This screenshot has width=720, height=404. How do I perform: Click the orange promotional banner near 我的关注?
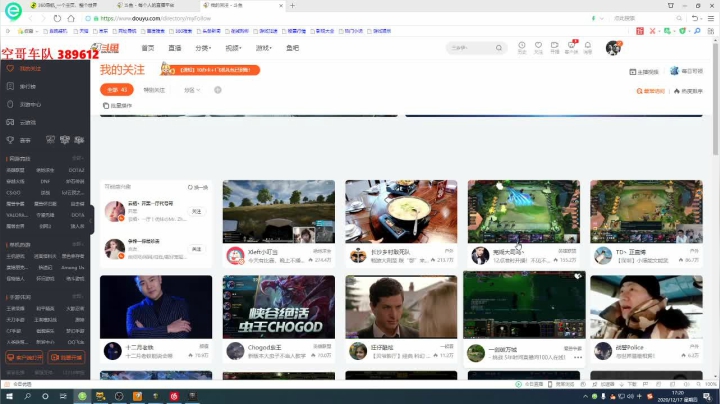tap(210, 70)
